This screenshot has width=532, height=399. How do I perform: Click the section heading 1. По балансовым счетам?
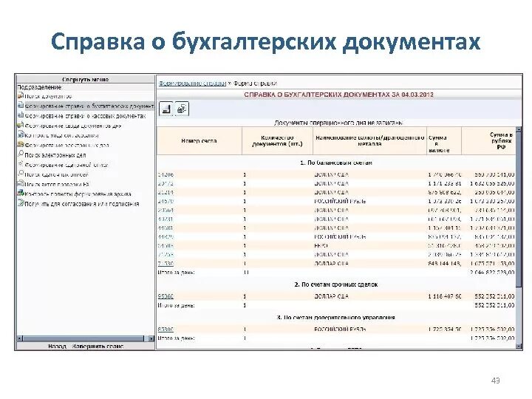(x=336, y=163)
